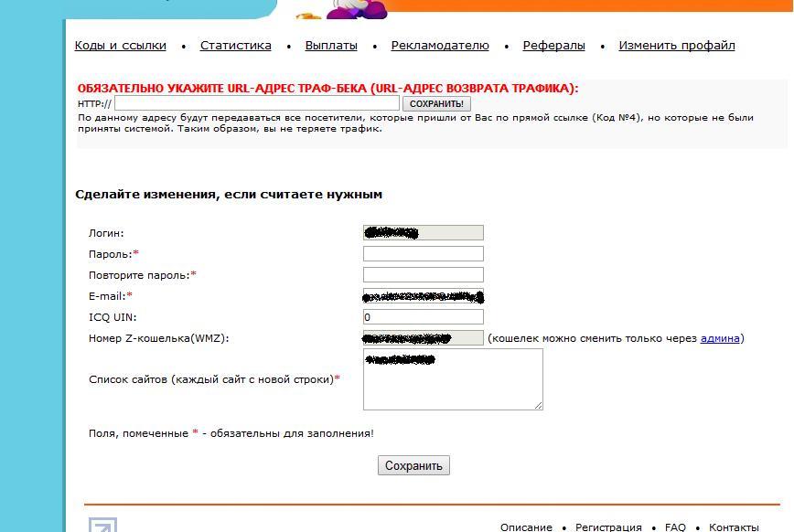Click into the E-mail field
The height and width of the screenshot is (532, 794).
click(424, 296)
